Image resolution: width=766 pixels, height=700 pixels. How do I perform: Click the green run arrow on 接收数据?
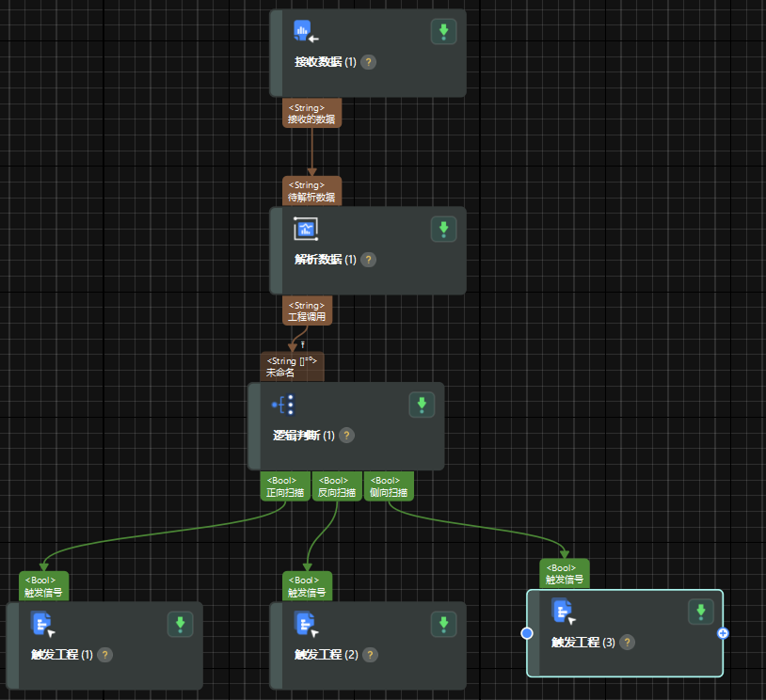pos(443,31)
